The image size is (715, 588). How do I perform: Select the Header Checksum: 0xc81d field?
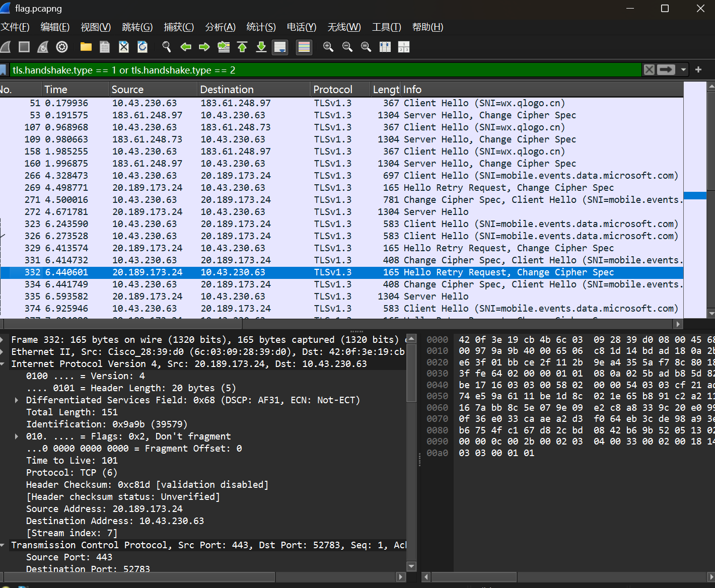tap(147, 485)
